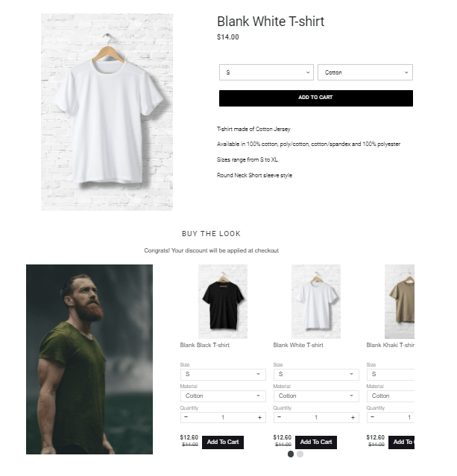Decrease quantity for carousel Blank White T-shirt
The height and width of the screenshot is (476, 457).
pos(280,417)
